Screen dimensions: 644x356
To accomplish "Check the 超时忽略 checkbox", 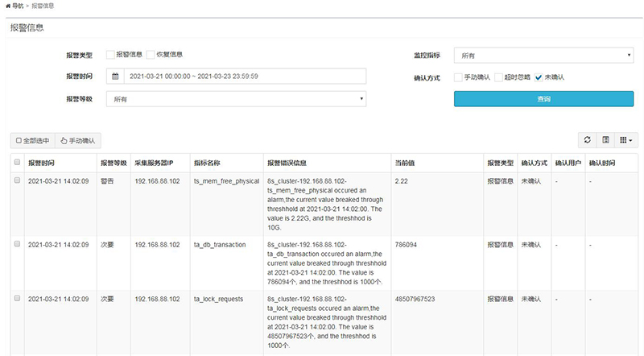I will click(x=498, y=77).
